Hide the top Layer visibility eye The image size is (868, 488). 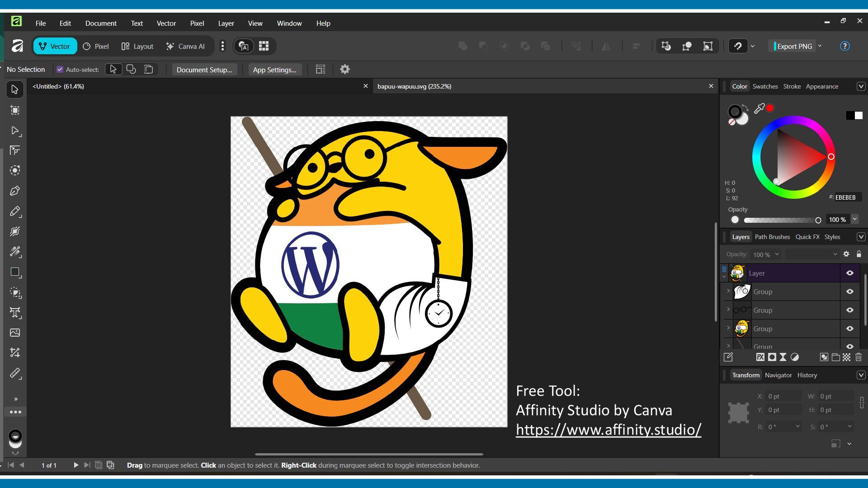(x=850, y=273)
